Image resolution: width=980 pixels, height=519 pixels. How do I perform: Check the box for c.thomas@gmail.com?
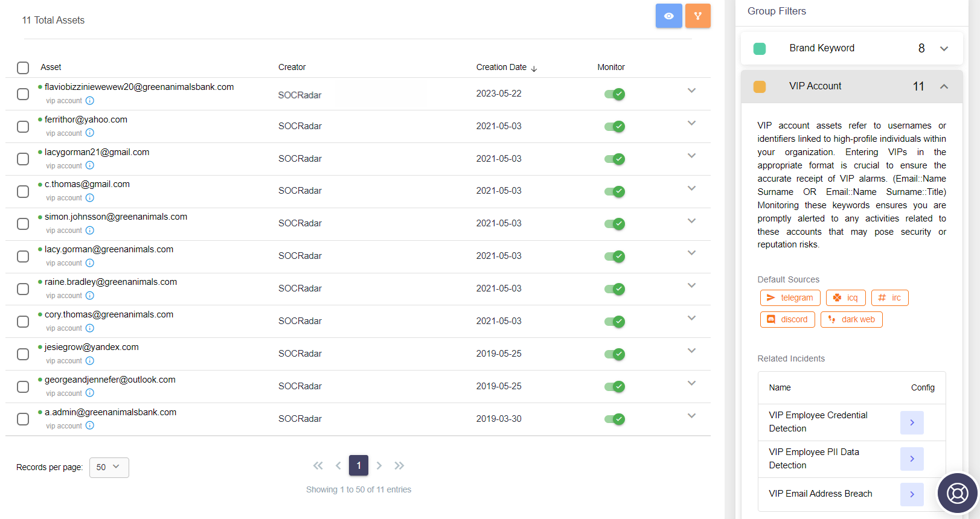click(23, 191)
